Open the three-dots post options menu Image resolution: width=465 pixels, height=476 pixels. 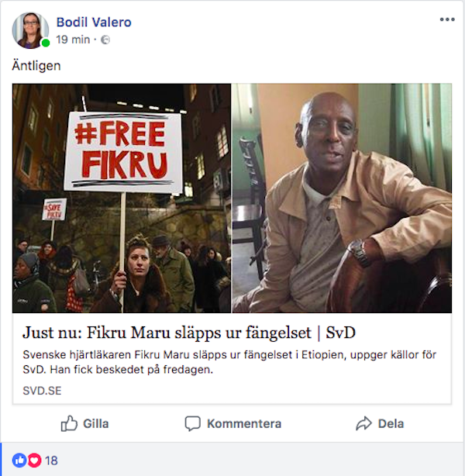pos(447,19)
